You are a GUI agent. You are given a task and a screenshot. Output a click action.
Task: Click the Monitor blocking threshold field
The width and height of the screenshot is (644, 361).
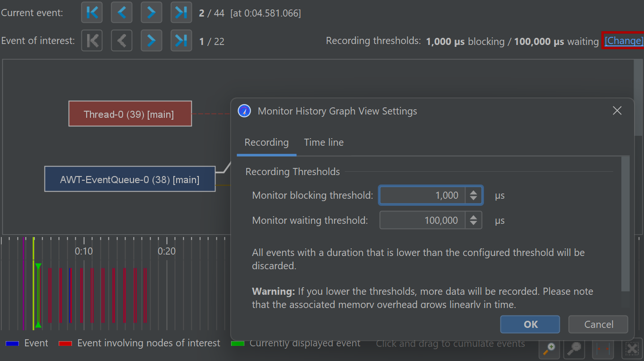click(423, 195)
